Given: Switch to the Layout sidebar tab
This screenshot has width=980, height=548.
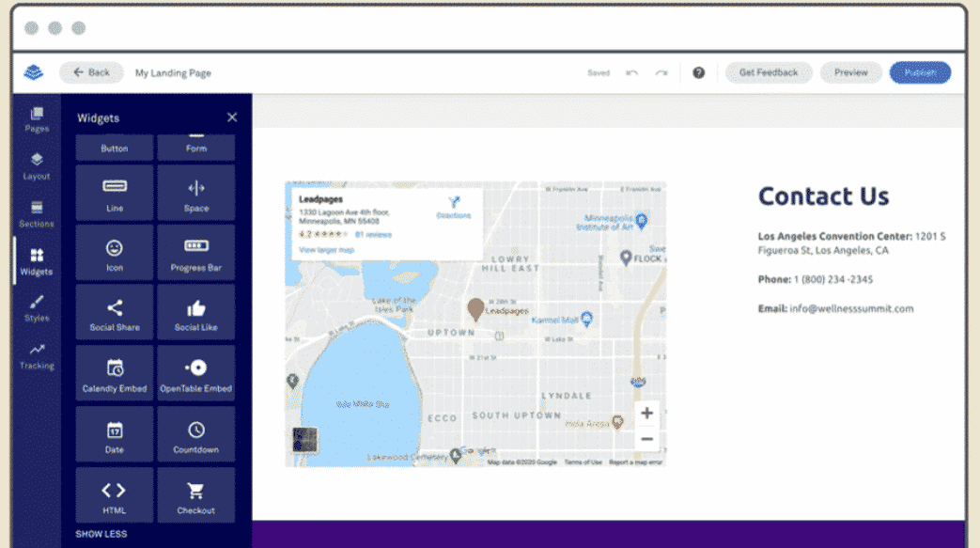Looking at the screenshot, I should pos(37,167).
